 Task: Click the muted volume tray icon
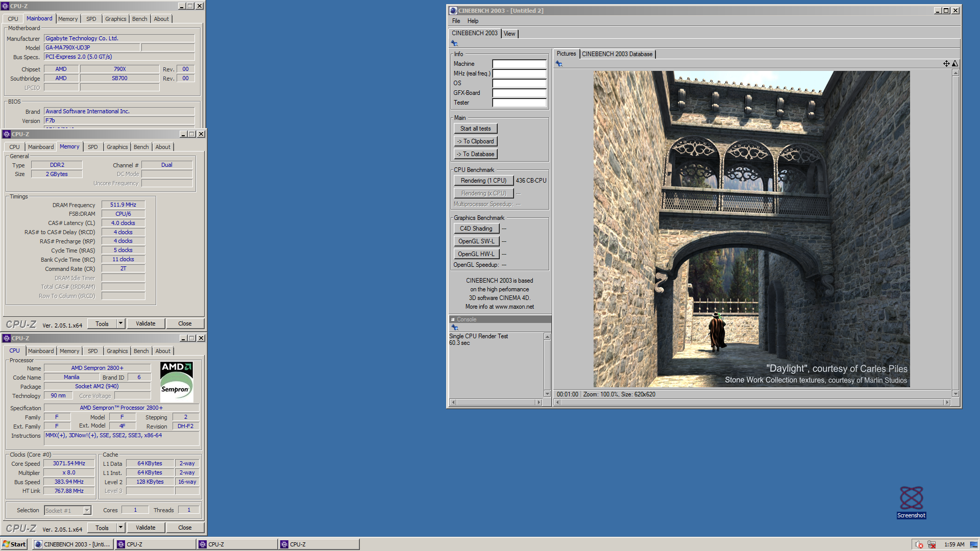tap(919, 544)
